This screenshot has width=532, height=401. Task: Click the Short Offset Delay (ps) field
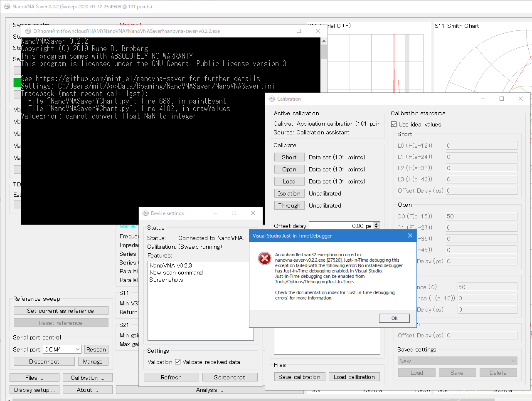(x=482, y=191)
